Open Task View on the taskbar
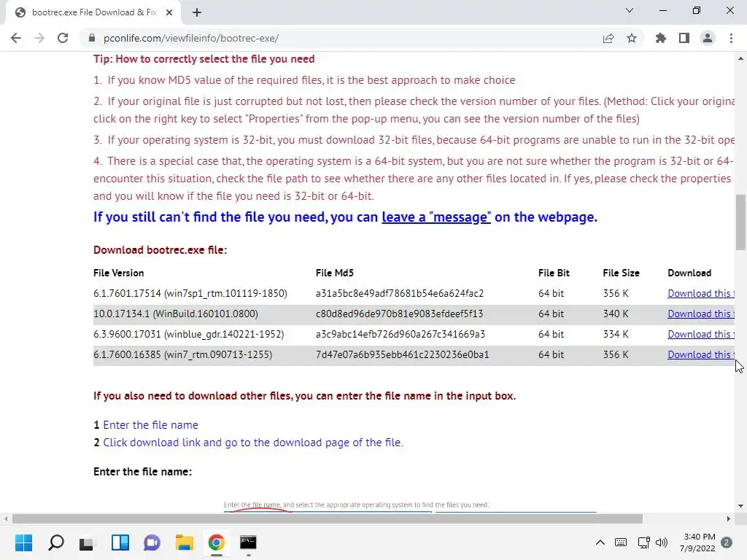This screenshot has height=560, width=747. pyautogui.click(x=88, y=542)
